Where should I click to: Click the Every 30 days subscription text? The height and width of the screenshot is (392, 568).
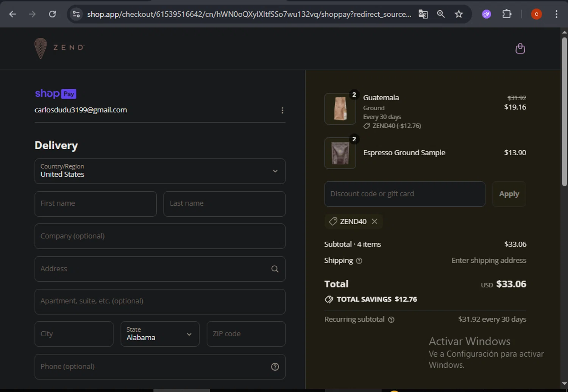coord(382,117)
